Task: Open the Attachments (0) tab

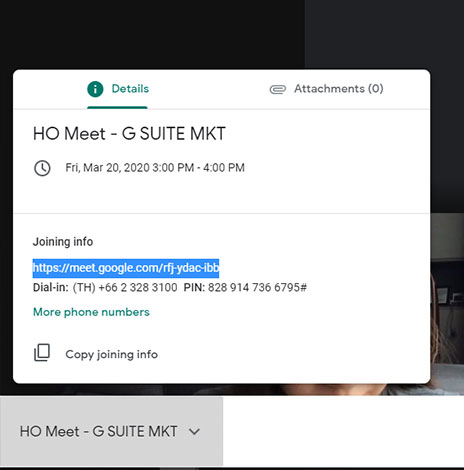Action: [326, 89]
